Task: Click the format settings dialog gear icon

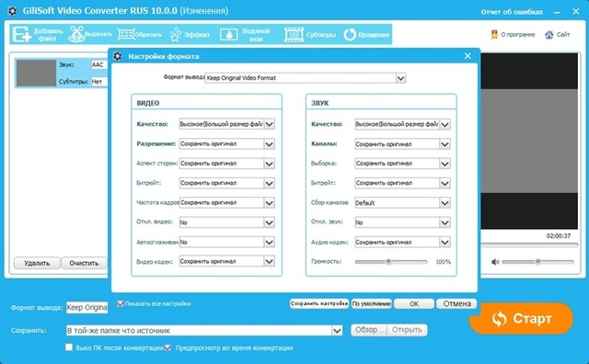Action: pyautogui.click(x=117, y=56)
